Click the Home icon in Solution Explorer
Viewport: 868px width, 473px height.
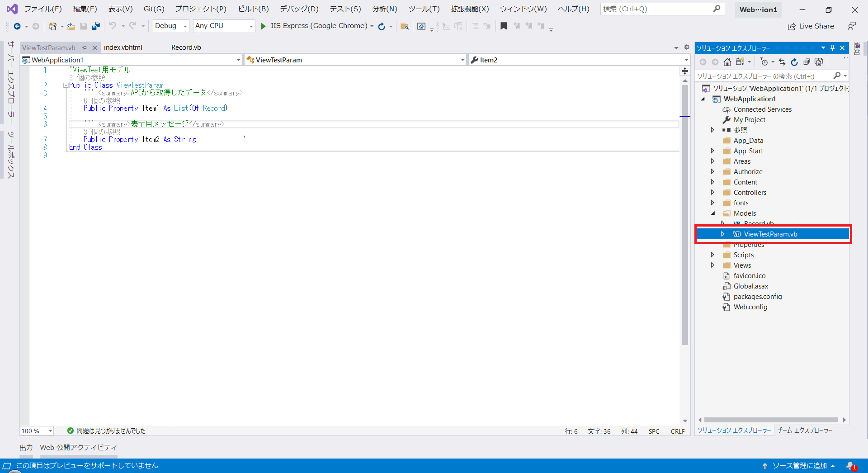coord(727,62)
